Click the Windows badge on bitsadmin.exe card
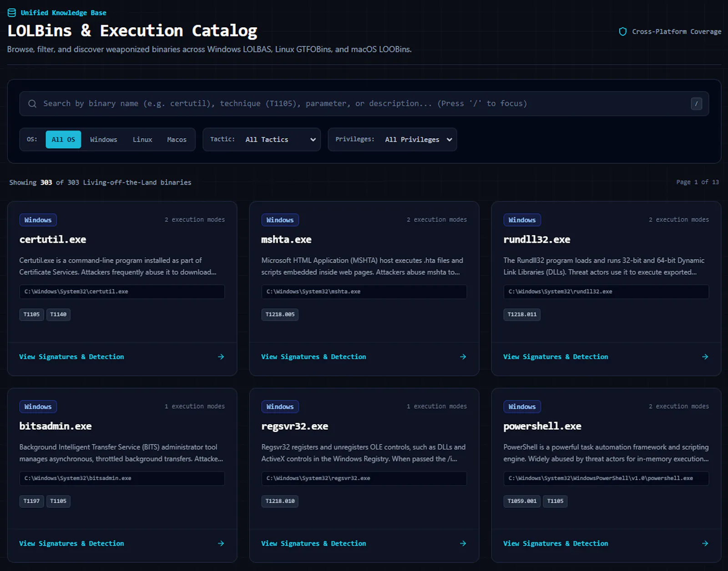The image size is (728, 571). tap(38, 407)
